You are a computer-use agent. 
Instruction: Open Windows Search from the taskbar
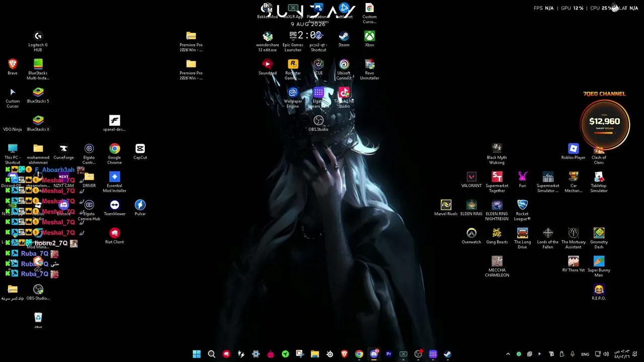[x=211, y=354]
